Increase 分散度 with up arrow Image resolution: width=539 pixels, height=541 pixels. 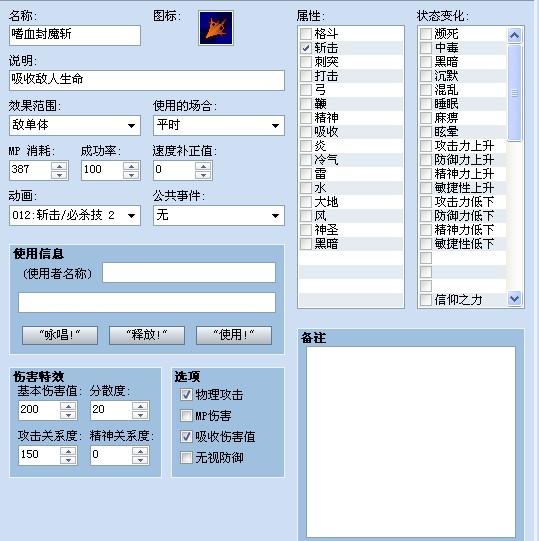tap(140, 406)
